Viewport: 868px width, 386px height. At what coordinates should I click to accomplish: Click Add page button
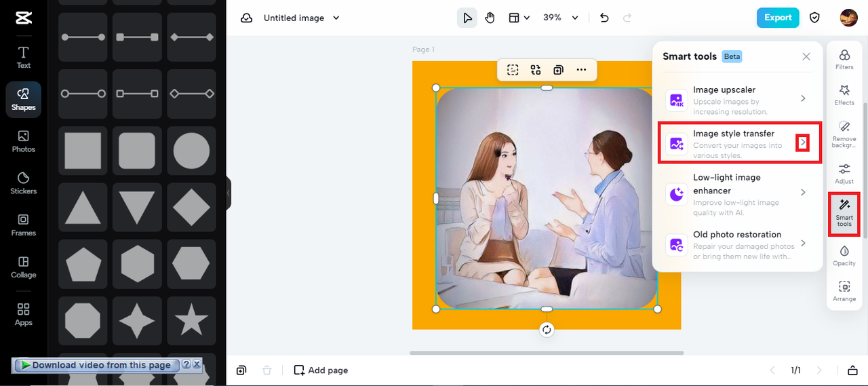[321, 370]
